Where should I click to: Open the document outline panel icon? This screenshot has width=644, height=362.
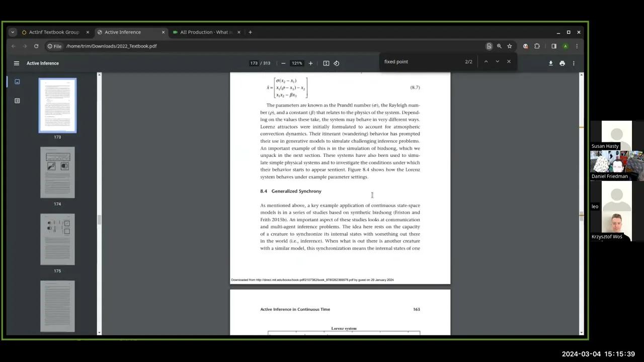[17, 101]
